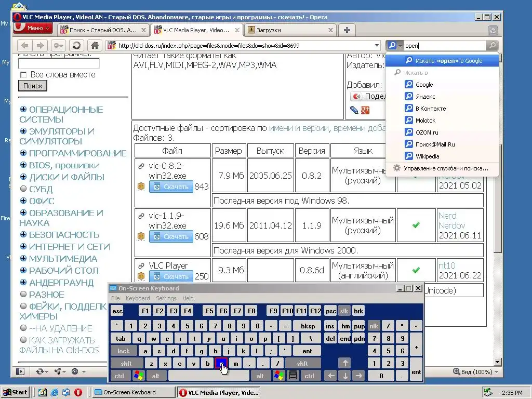This screenshot has height=399, width=532.
Task: Click the link icon beside VLC Player file
Action: (x=141, y=265)
